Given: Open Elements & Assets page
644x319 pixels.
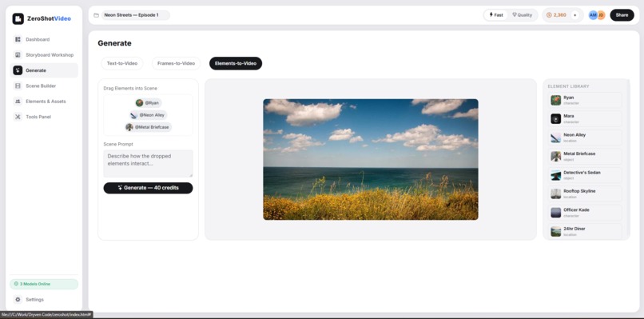Looking at the screenshot, I should [44, 101].
